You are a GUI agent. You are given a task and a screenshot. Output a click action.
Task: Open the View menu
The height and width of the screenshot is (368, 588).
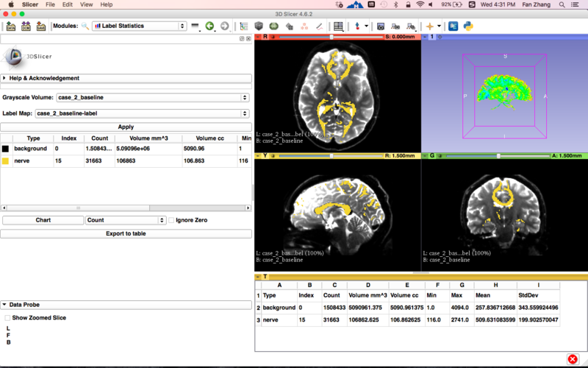click(86, 4)
